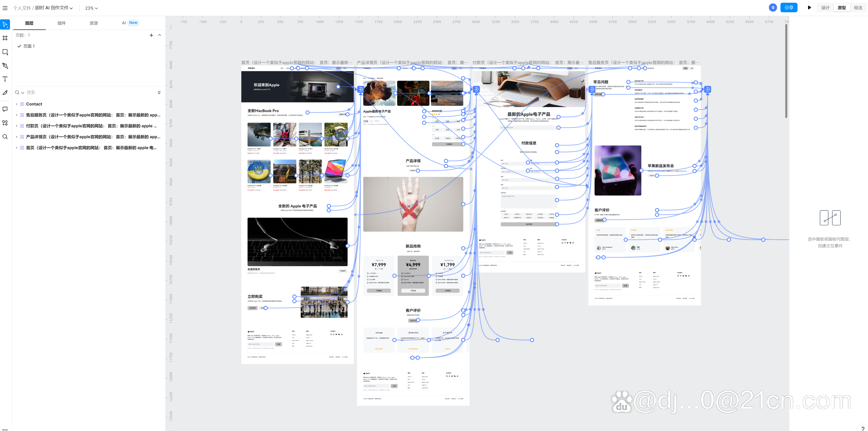This screenshot has width=868, height=431.
Task: Click the earphones-on-keyboard image on canvas
Action: pos(298,242)
